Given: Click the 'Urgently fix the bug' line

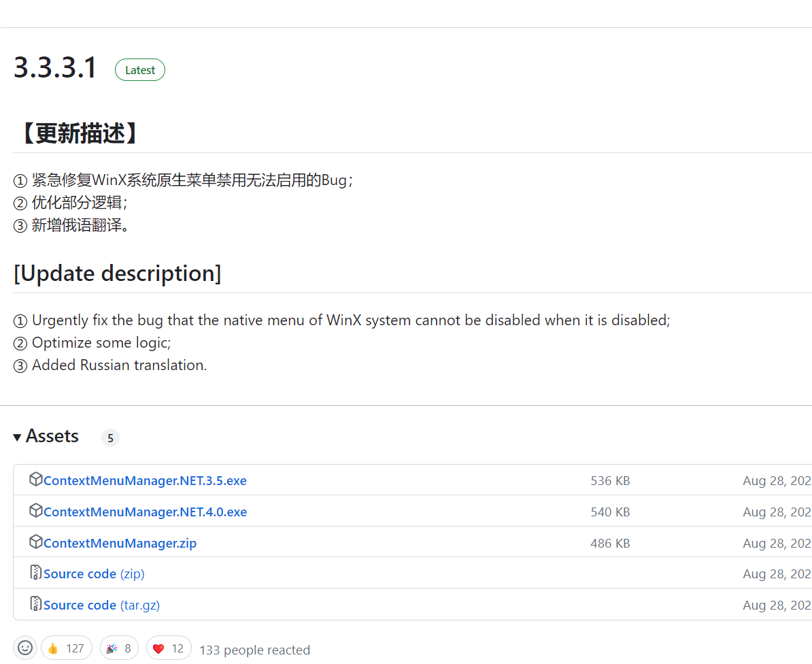Looking at the screenshot, I should point(342,320).
